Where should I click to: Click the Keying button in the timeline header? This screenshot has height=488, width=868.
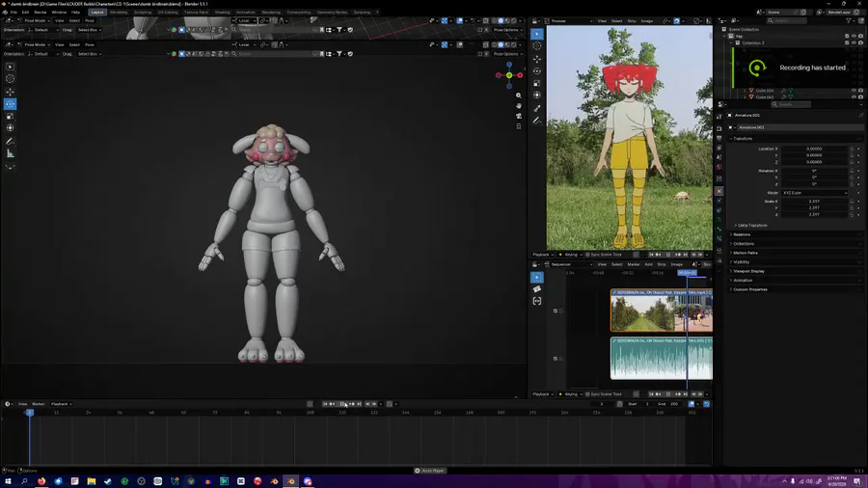[x=571, y=393]
